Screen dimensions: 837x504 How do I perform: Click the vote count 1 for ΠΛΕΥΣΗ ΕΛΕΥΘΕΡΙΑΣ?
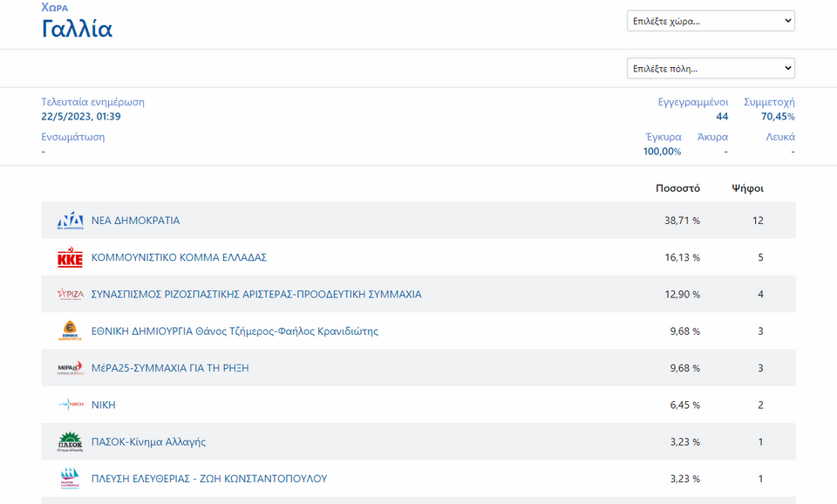pyautogui.click(x=760, y=479)
